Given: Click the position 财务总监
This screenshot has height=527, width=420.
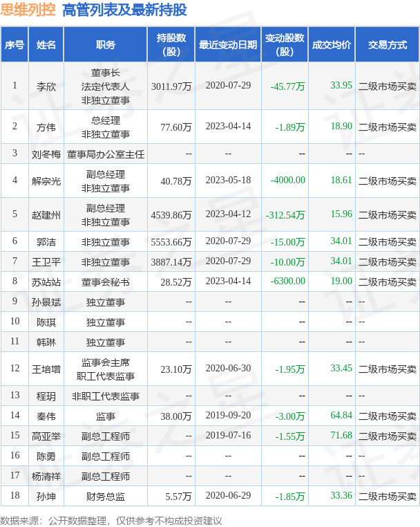Looking at the screenshot, I should click(x=106, y=497).
